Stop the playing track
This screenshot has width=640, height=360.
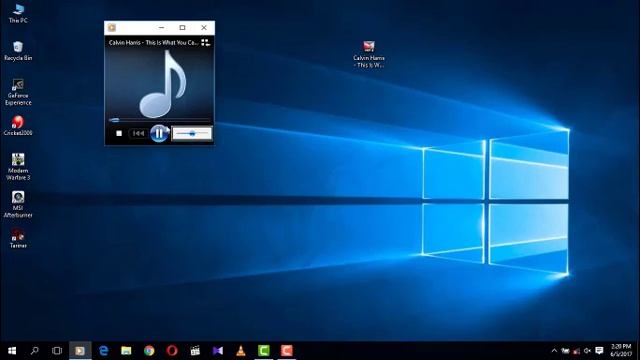[119, 133]
